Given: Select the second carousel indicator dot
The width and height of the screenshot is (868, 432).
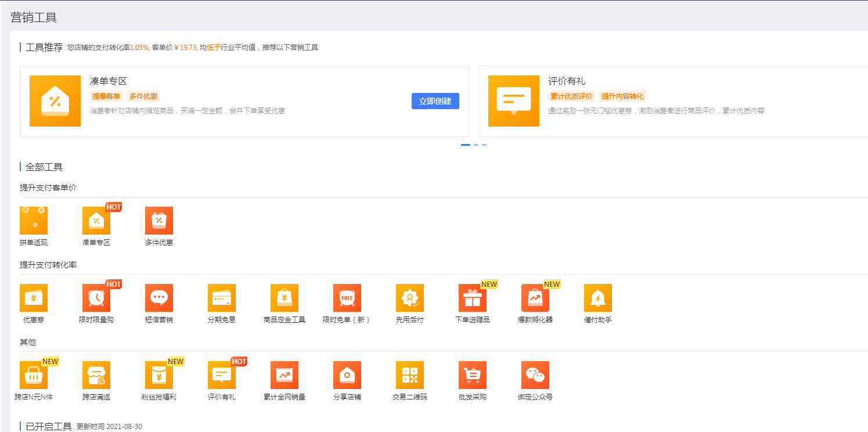Looking at the screenshot, I should click(476, 145).
